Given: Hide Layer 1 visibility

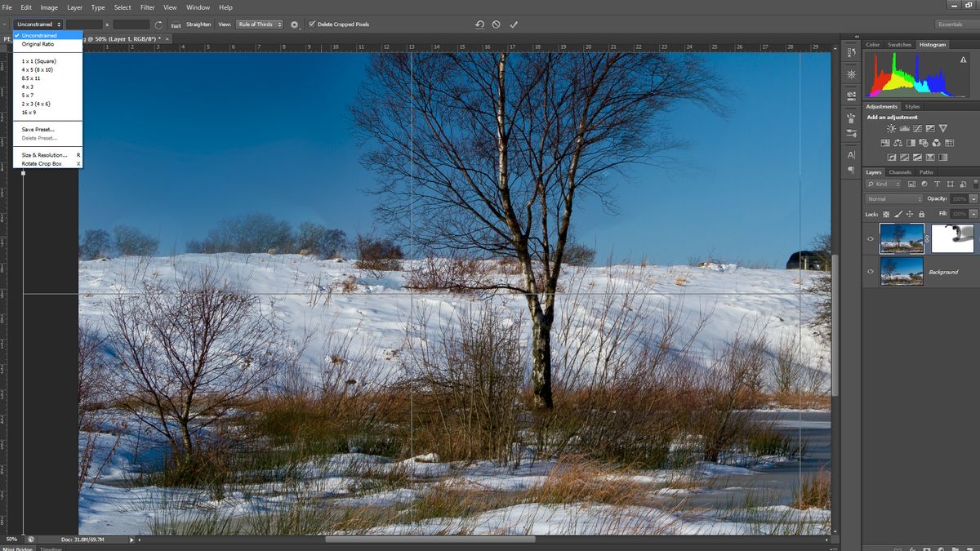Looking at the screenshot, I should [871, 238].
